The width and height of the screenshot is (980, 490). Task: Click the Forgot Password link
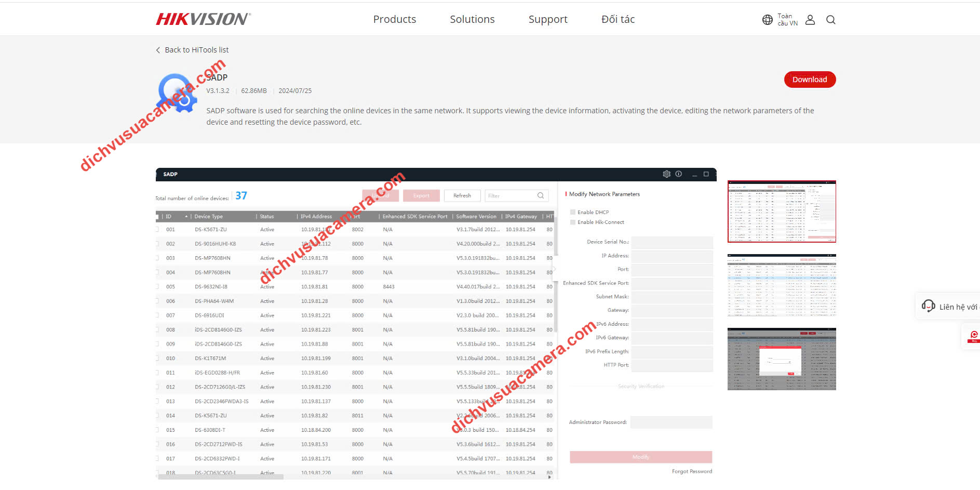[x=691, y=471]
